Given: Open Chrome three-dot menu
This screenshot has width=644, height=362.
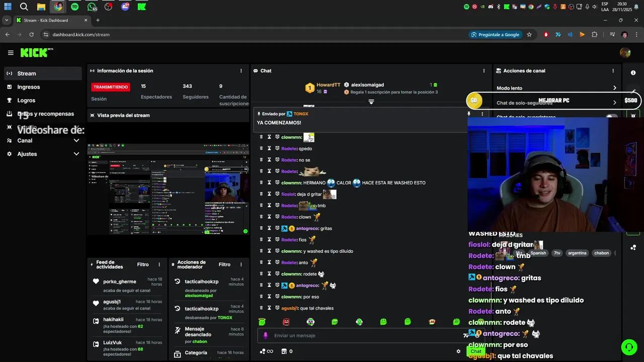Looking at the screenshot, I should click(x=636, y=35).
